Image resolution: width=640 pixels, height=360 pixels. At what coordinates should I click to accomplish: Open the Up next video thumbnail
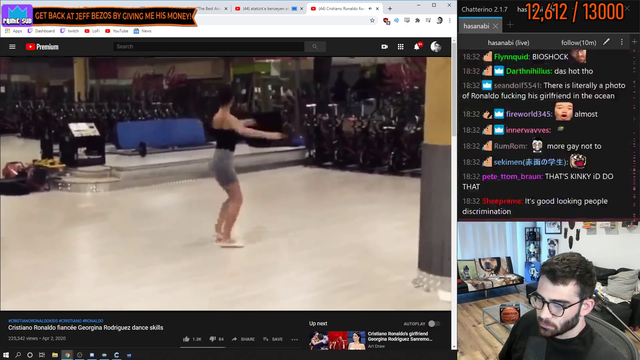point(337,340)
